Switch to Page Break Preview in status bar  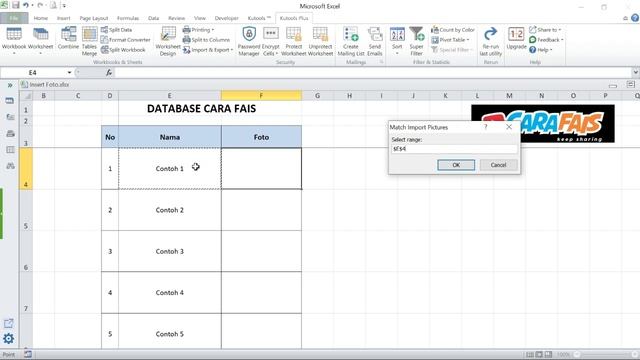548,355
